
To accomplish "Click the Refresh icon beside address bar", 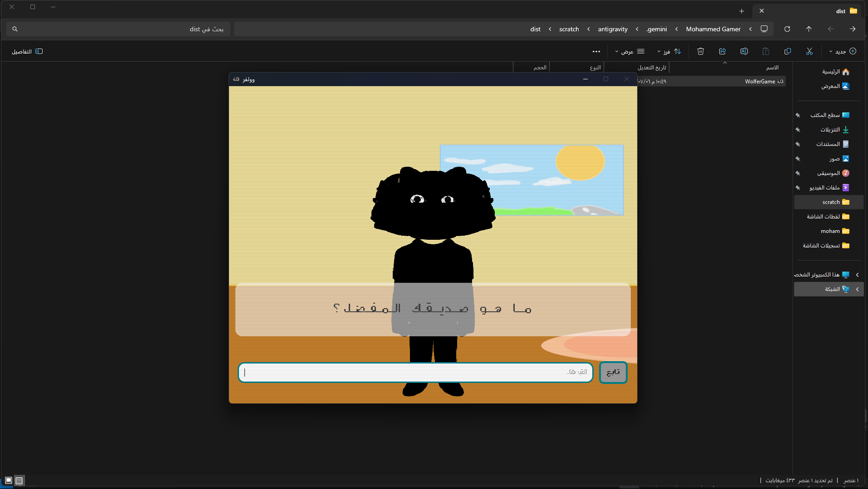I will 787,29.
